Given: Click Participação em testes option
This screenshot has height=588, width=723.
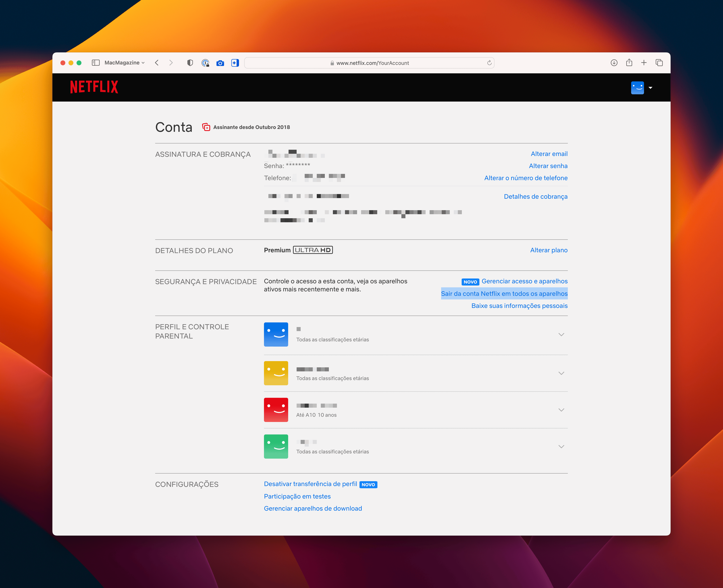Looking at the screenshot, I should click(298, 496).
